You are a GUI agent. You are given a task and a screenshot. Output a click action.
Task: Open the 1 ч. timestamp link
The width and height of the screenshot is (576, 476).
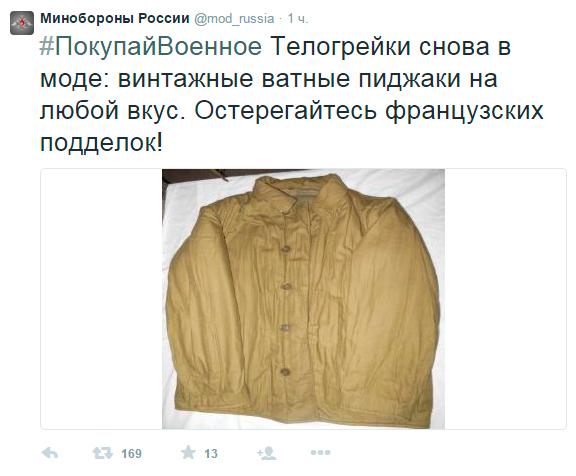pos(298,18)
